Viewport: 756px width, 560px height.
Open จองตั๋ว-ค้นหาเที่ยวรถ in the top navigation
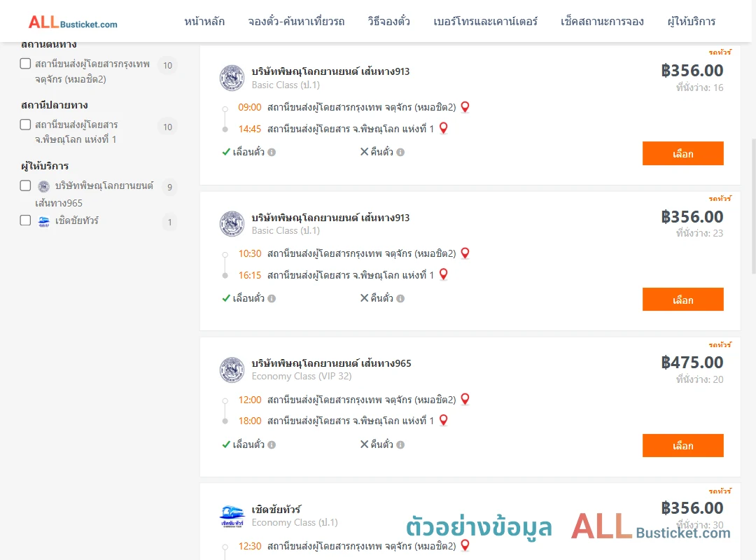pyautogui.click(x=296, y=22)
